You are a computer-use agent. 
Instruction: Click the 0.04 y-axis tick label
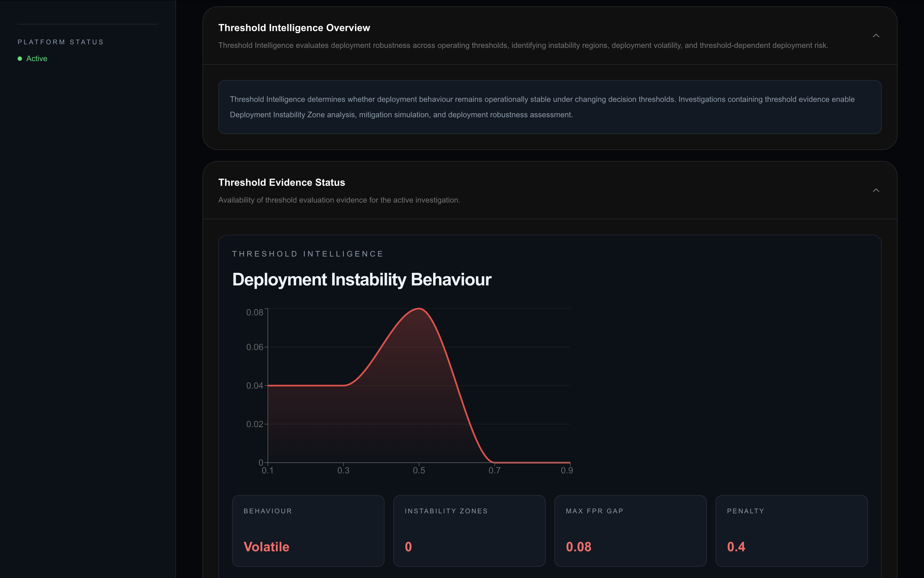click(x=255, y=386)
